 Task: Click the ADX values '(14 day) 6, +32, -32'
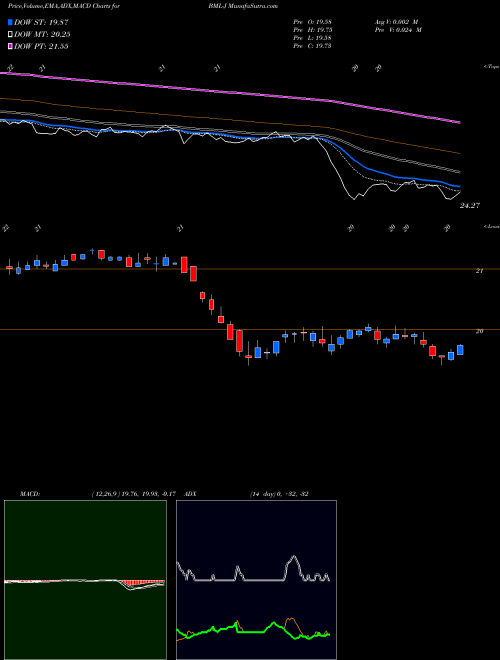tap(279, 494)
